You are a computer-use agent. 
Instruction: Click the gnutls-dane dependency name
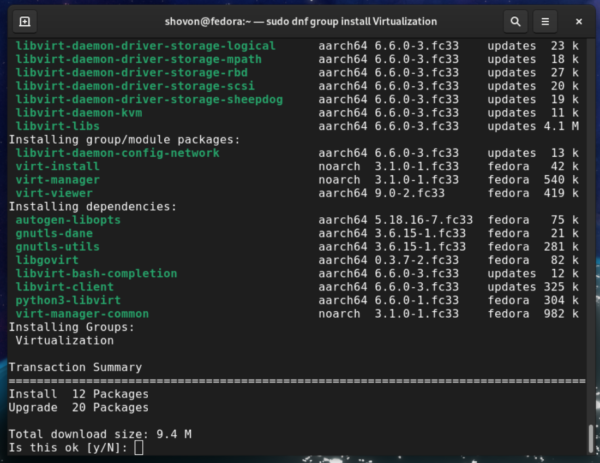pos(54,233)
